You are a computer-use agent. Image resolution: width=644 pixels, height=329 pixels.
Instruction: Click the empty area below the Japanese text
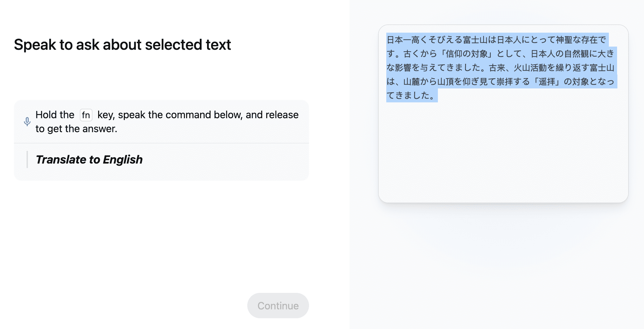pyautogui.click(x=503, y=152)
